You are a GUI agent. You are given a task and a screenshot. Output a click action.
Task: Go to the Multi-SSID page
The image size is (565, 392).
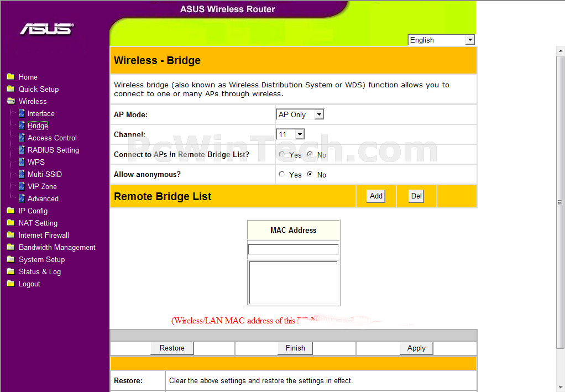point(45,174)
